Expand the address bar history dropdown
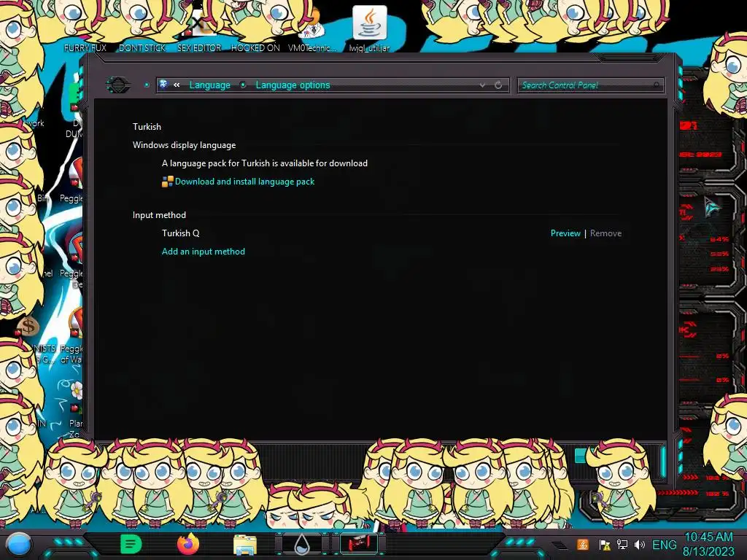Image resolution: width=747 pixels, height=560 pixels. (x=482, y=85)
